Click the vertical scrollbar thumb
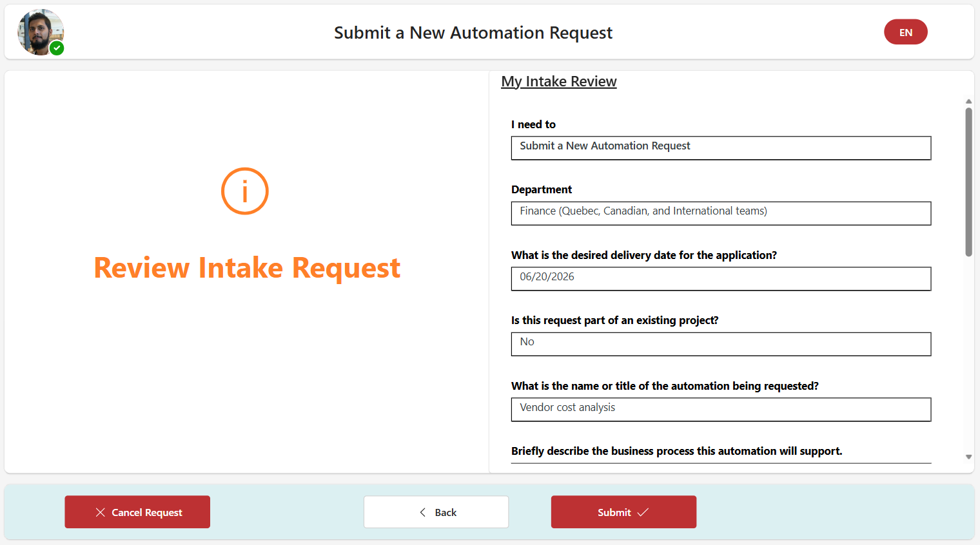980x545 pixels. 968,182
